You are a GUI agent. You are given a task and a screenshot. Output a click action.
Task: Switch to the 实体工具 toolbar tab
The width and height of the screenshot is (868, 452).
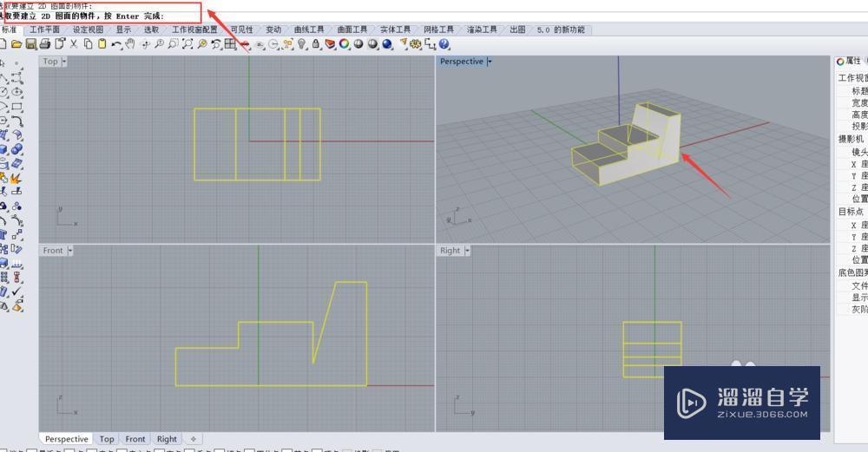[x=395, y=29]
